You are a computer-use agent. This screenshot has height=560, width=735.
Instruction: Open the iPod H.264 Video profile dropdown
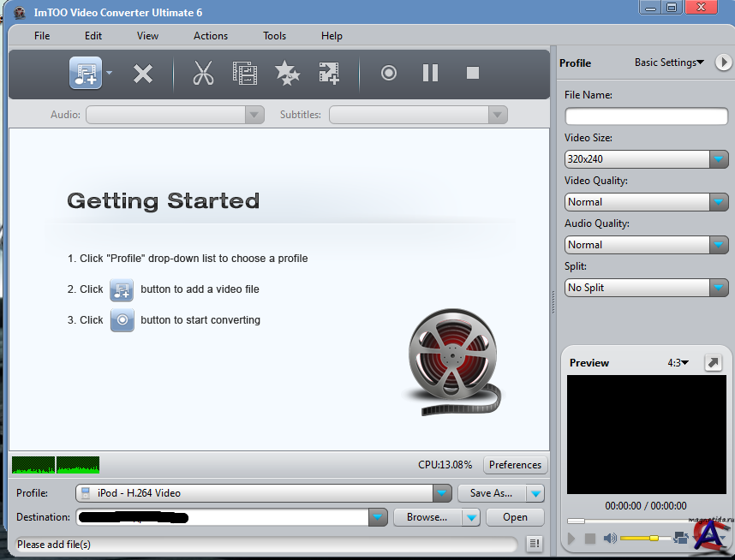[441, 493]
